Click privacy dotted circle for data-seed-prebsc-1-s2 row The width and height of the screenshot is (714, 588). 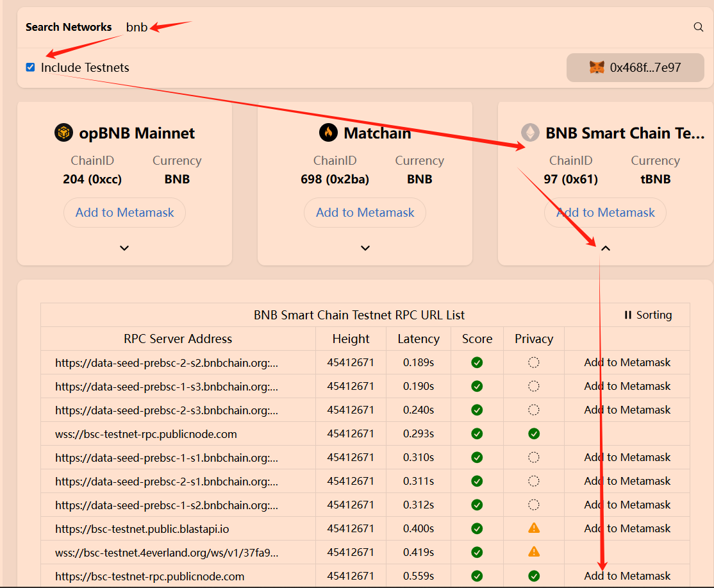534,505
